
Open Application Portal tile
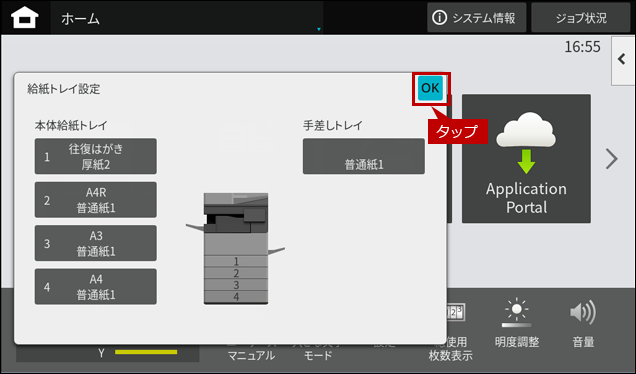pos(526,159)
